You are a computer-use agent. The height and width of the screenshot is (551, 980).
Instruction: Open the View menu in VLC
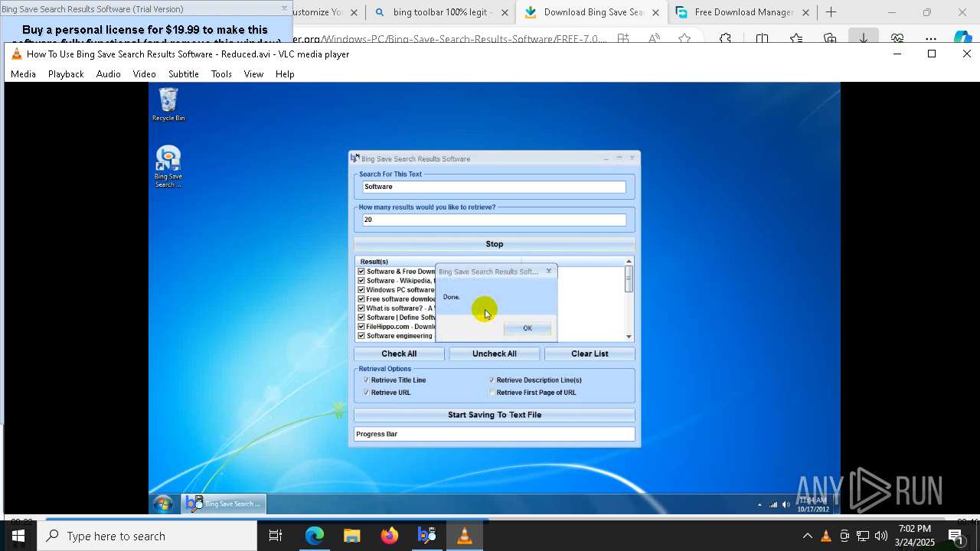pos(253,74)
